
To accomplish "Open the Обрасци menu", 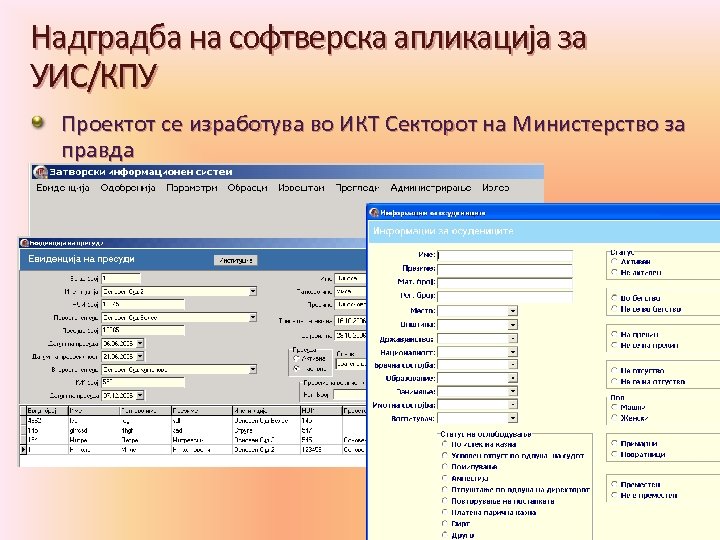I will point(248,188).
